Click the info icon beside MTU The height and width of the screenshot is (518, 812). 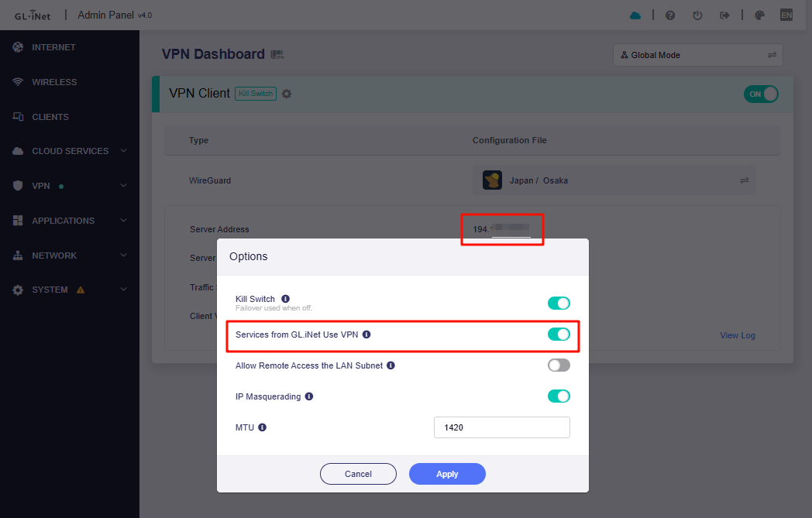tap(262, 427)
